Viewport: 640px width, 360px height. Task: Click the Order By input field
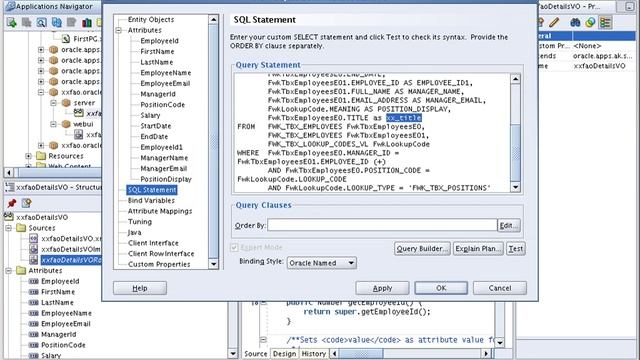(382, 225)
